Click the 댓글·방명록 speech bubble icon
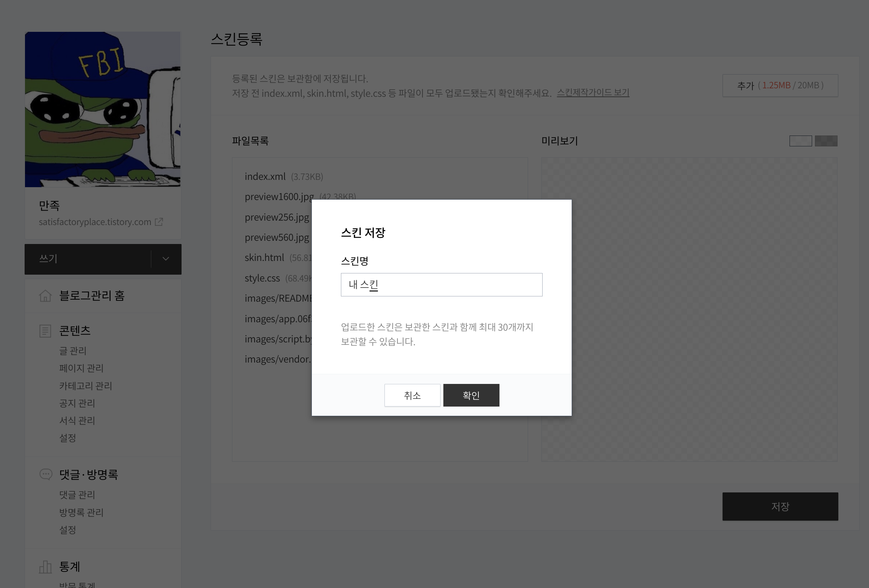Screen dimensions: 869x588 click(46, 474)
